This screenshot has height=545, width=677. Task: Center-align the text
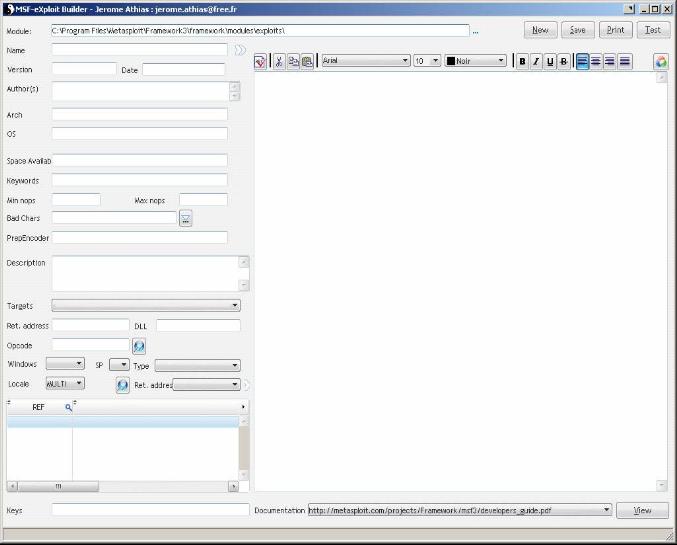(596, 61)
